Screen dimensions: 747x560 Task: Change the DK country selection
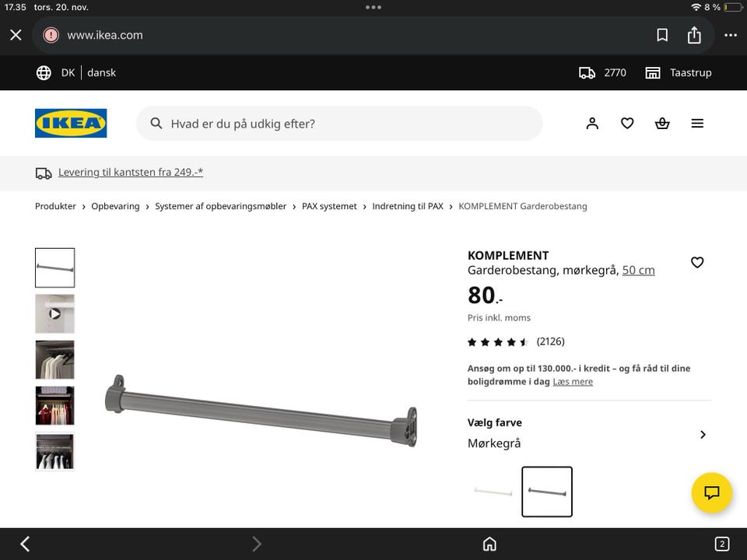[68, 72]
